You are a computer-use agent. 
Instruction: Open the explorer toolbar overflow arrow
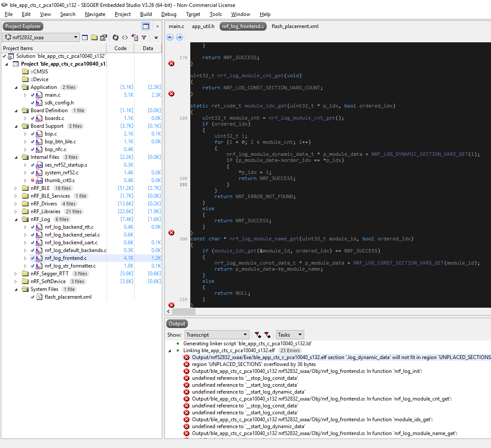point(156,38)
